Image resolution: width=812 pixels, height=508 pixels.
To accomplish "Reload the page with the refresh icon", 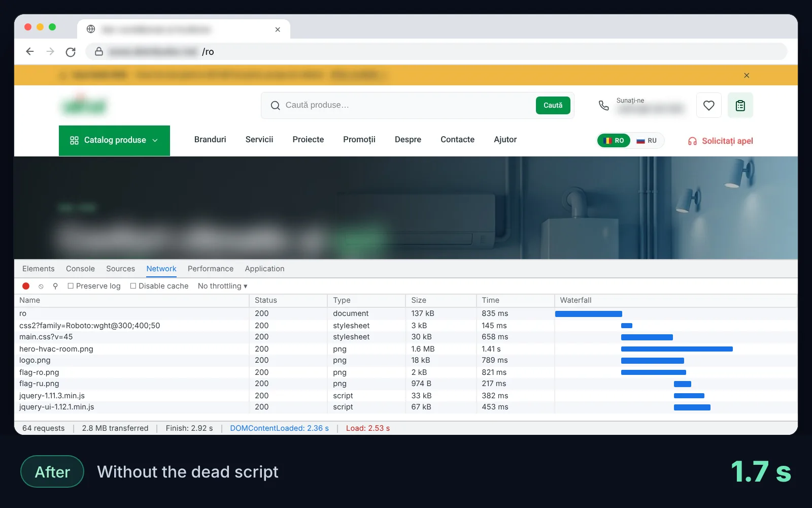I will (x=71, y=52).
